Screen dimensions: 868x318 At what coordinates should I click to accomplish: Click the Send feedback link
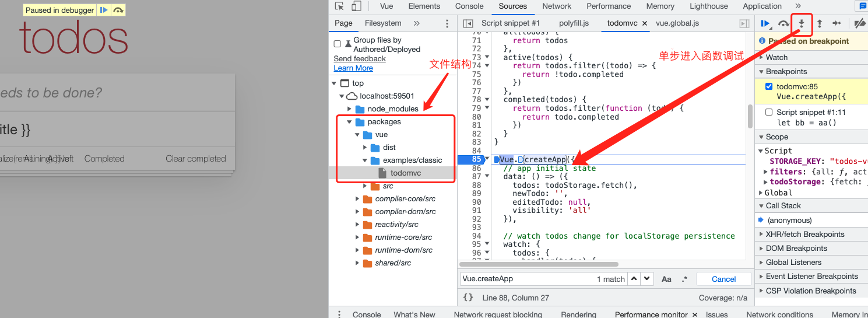(360, 59)
